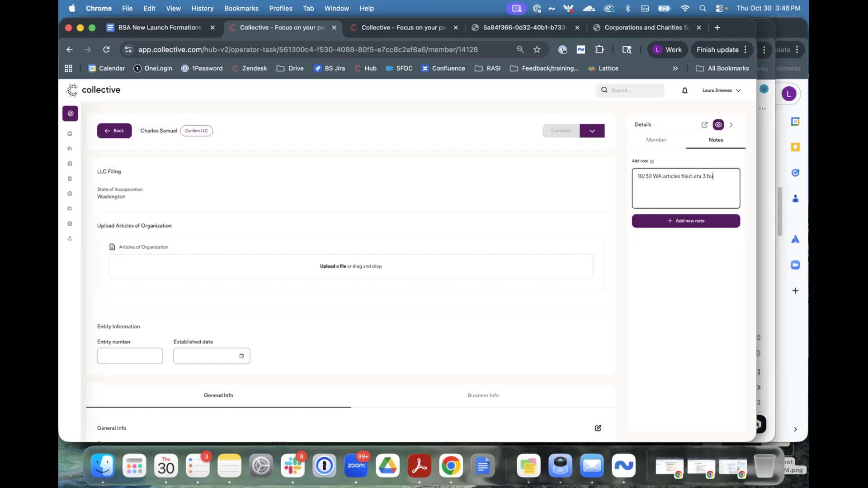The image size is (868, 488).
Task: Switch to the Business Info tab
Action: tap(483, 395)
